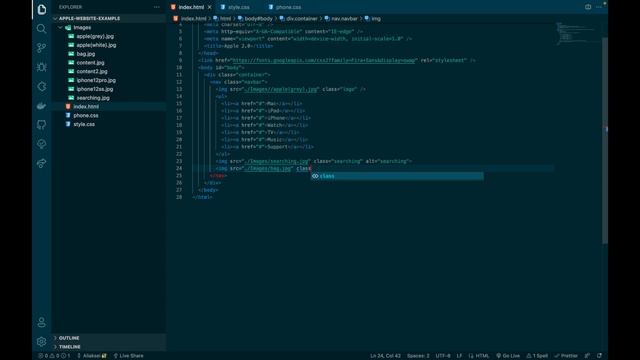Open bag.jpg in explorer
Image resolution: width=640 pixels, height=360 pixels.
[x=85, y=54]
